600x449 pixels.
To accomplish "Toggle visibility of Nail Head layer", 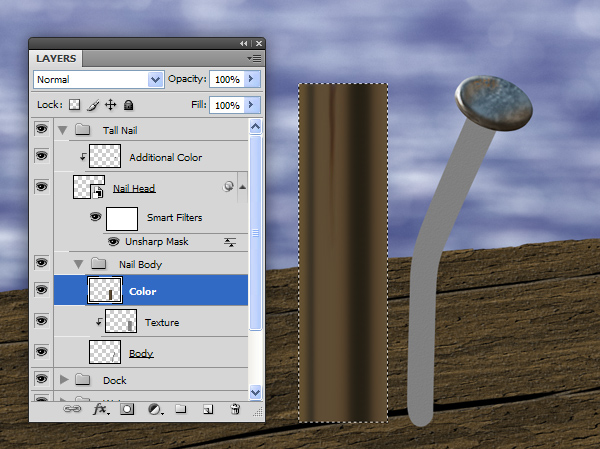I will pos(42,187).
